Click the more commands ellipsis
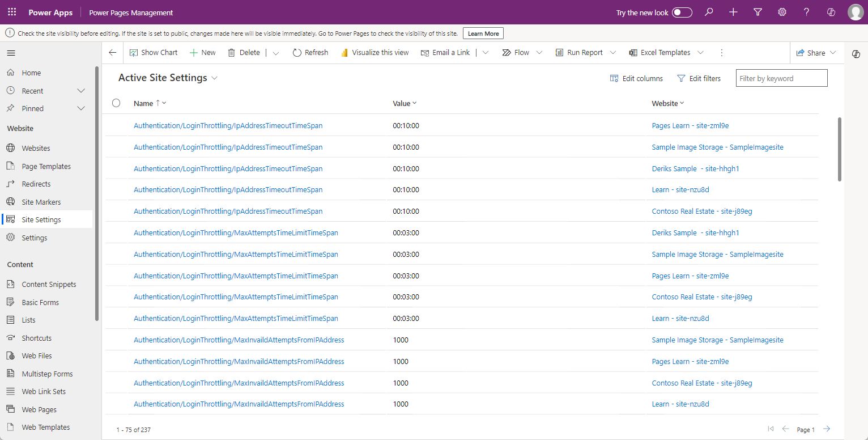Screen dimensions: 868x440 point(721,53)
